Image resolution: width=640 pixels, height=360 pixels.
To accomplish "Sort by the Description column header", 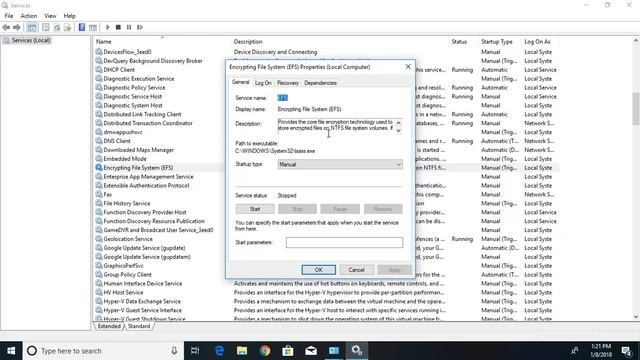I will (x=340, y=42).
